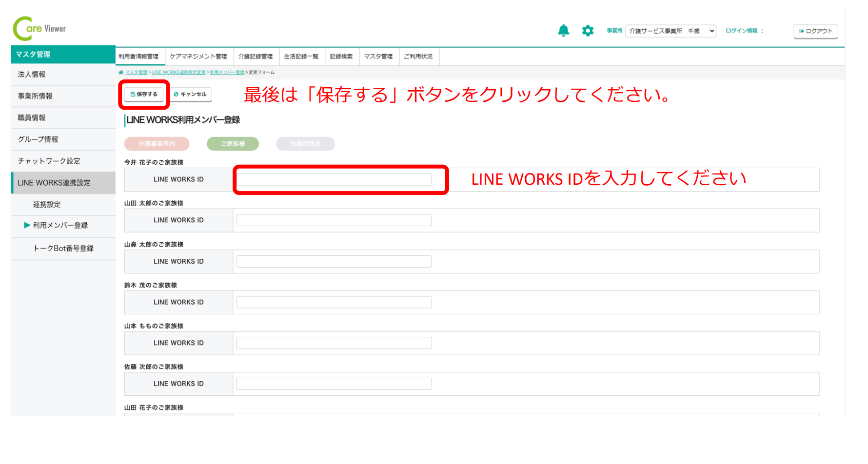The image size is (868, 464).
Task: Select the 介護事業所内 category filter
Action: tap(157, 144)
